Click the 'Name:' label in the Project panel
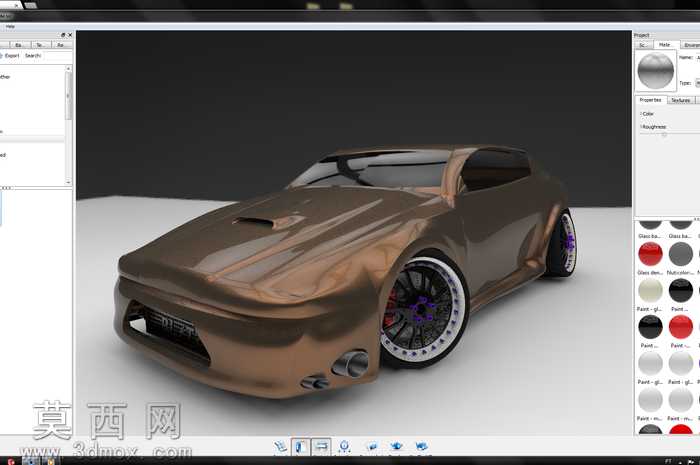The height and width of the screenshot is (465, 700). pyautogui.click(x=686, y=58)
